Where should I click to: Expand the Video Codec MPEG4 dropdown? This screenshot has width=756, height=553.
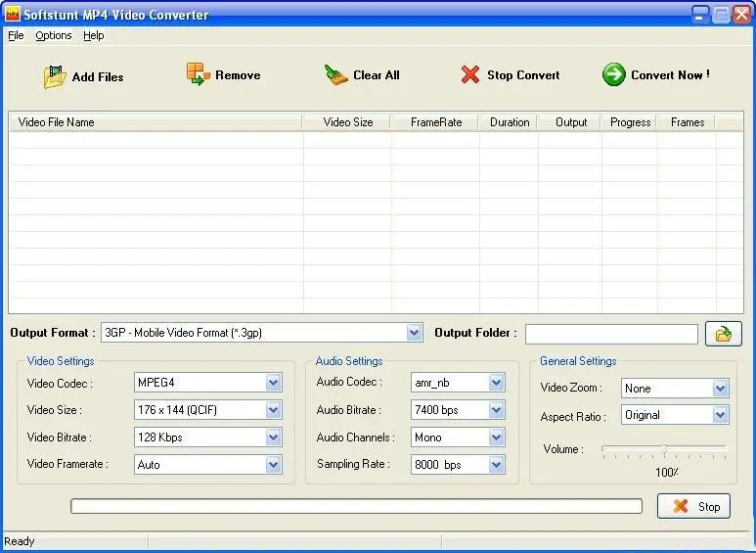pos(274,383)
